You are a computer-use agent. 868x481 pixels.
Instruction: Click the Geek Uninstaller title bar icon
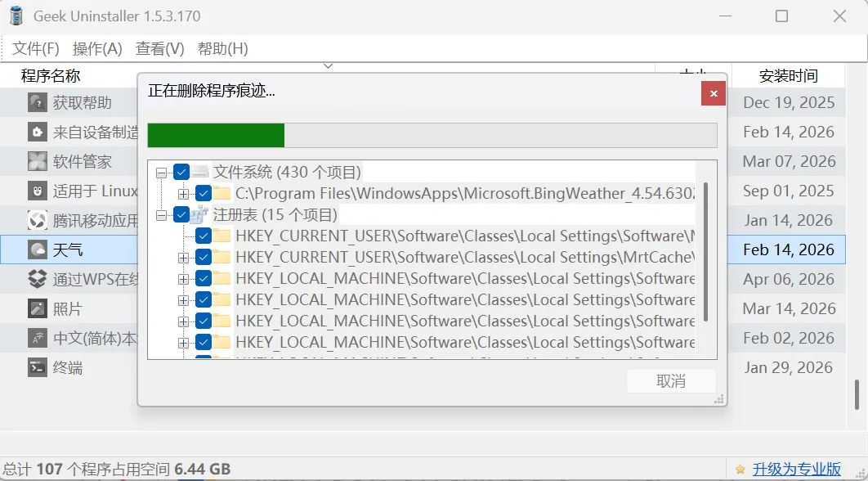point(16,16)
